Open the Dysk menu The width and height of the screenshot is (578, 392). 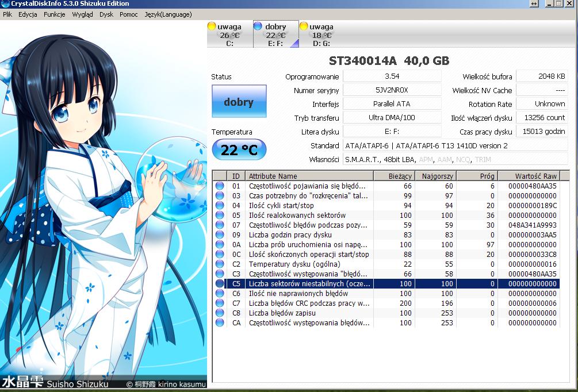pos(106,14)
